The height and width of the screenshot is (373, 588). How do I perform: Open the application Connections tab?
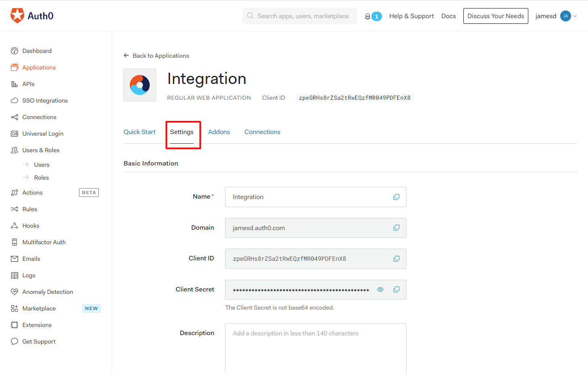(262, 132)
